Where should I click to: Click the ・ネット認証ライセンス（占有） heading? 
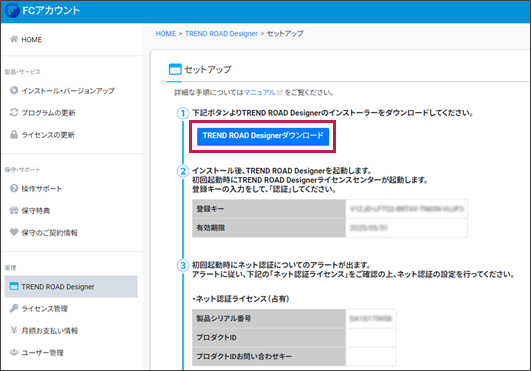point(241,299)
